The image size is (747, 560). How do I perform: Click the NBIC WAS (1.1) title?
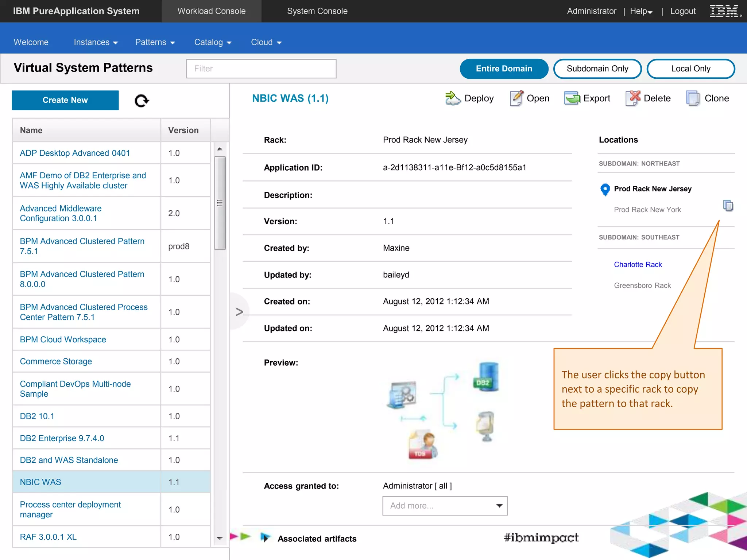tap(290, 98)
